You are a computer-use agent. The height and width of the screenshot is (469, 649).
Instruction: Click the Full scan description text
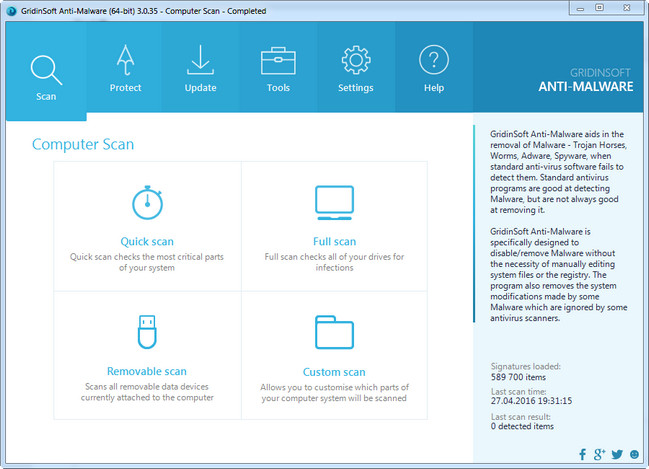point(334,262)
